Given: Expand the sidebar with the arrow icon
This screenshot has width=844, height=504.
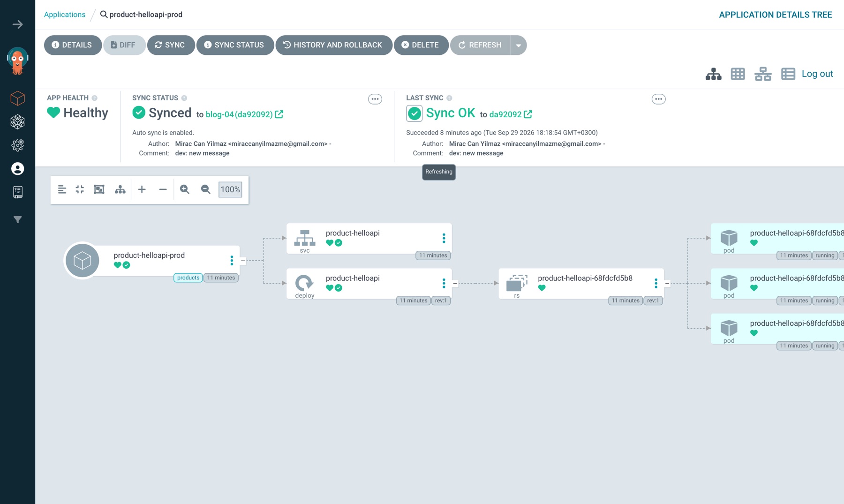Looking at the screenshot, I should click(18, 24).
